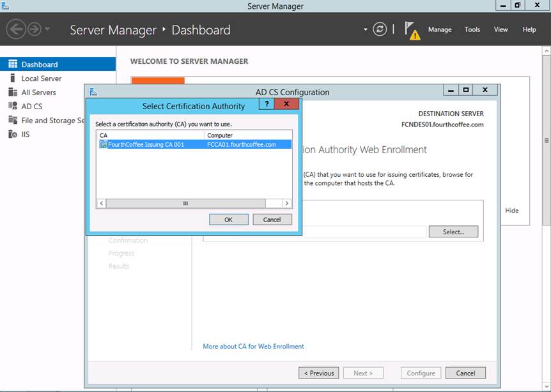Open the notifications flag with warning
This screenshot has height=392, width=551.
(412, 30)
